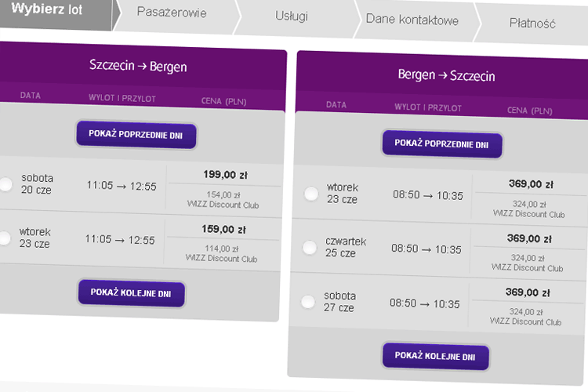Click the 159,00 zł outbound price

(x=224, y=229)
